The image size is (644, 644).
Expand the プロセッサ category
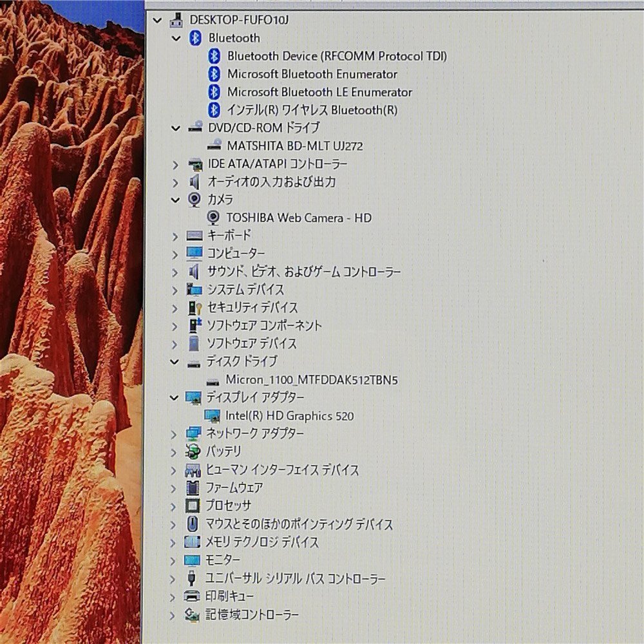pos(173,507)
